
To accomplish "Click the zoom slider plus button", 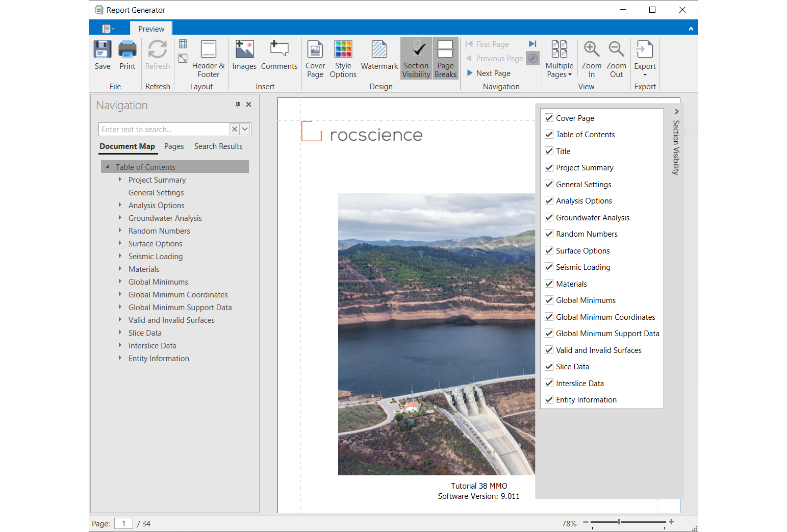I will pos(671,522).
